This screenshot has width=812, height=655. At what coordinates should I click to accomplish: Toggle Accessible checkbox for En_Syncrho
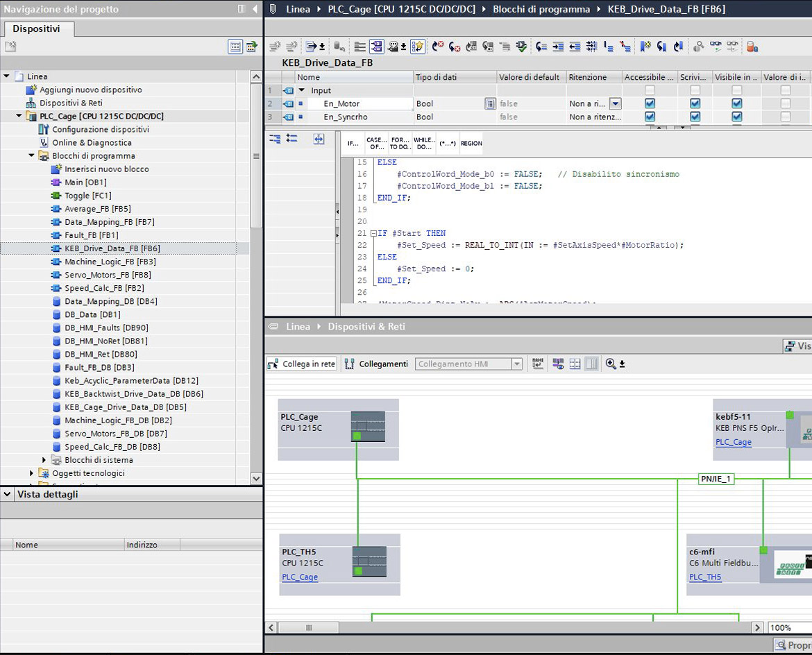(650, 117)
